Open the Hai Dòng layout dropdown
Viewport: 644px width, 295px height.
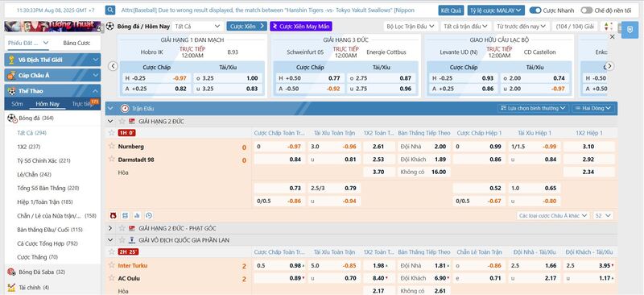point(593,108)
